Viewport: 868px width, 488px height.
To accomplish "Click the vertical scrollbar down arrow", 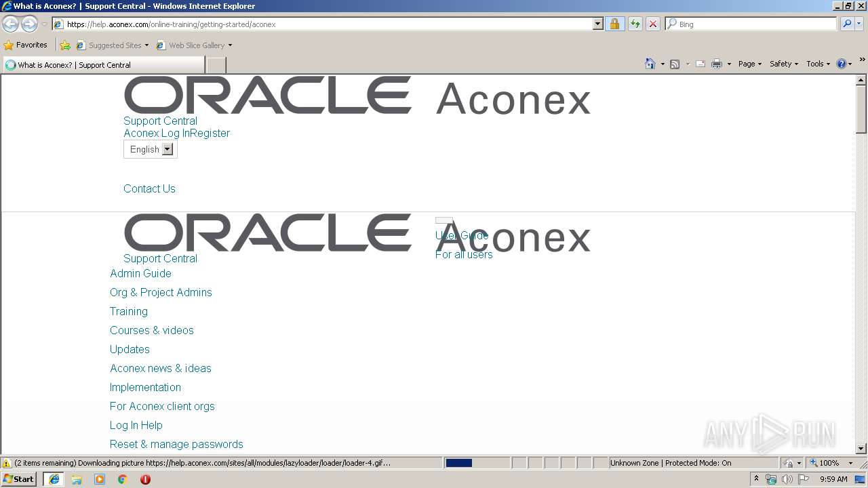I will click(861, 448).
